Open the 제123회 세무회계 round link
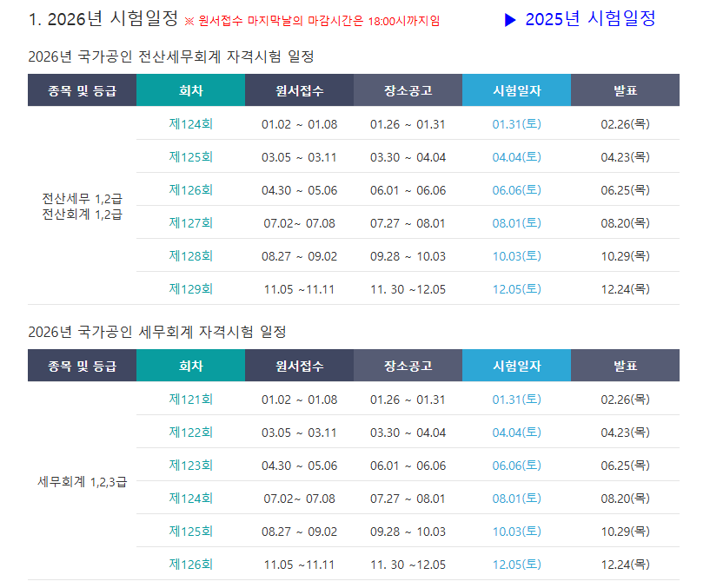 (x=190, y=465)
